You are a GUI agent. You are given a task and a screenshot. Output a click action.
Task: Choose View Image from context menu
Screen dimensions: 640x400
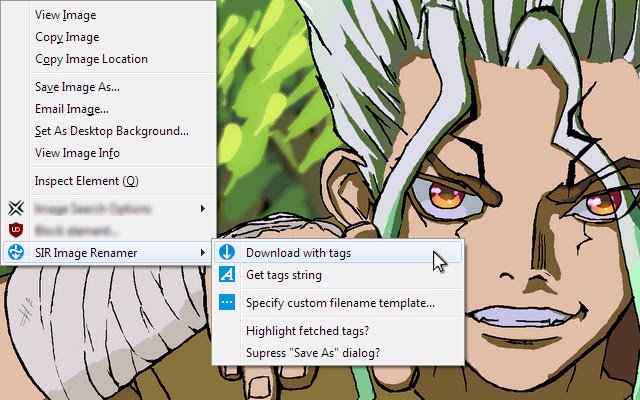pyautogui.click(x=108, y=15)
